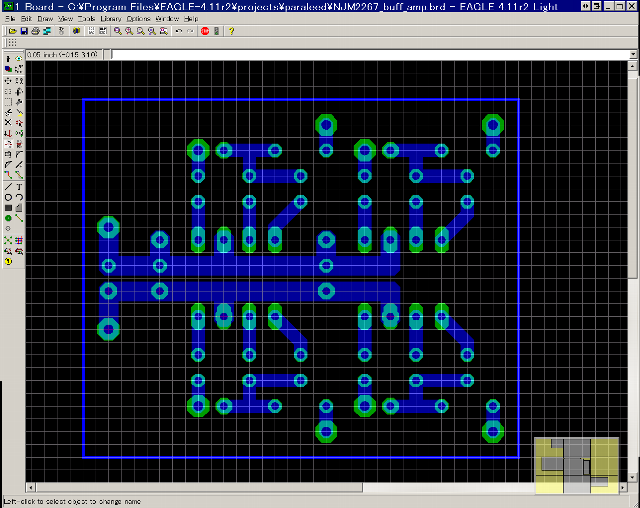Open the Options menu
The width and height of the screenshot is (640, 508).
click(x=138, y=19)
